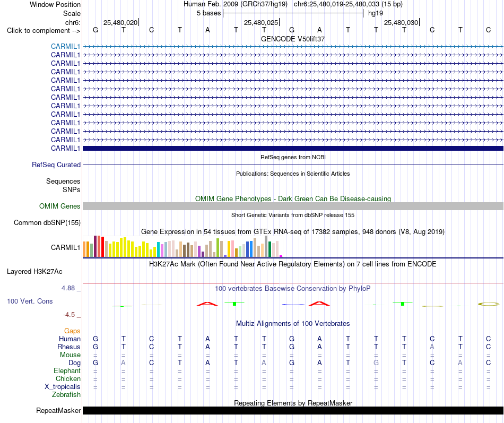The height and width of the screenshot is (423, 504).
Task: Click the GTEx CARMIL1 expression bar chart
Action: [x=183, y=246]
